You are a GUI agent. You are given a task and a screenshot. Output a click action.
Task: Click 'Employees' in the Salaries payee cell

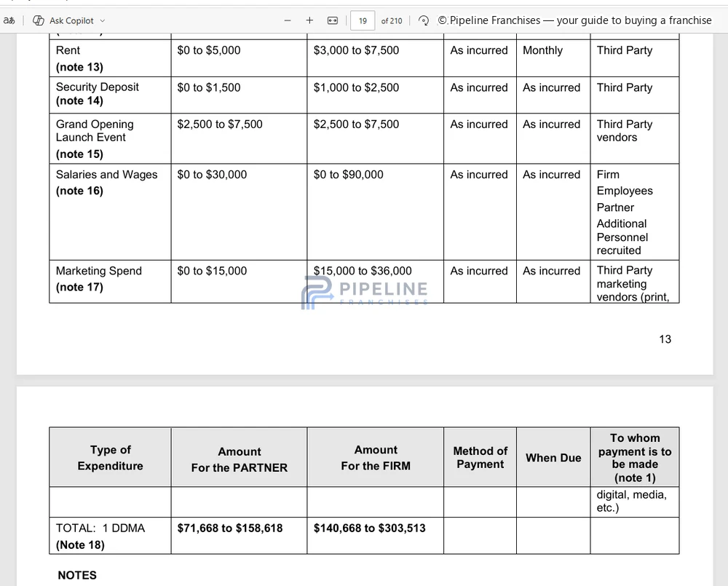[x=625, y=191]
